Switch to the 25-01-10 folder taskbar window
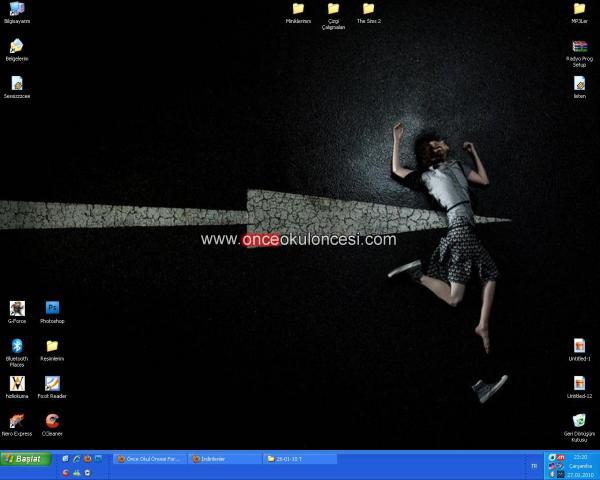This screenshot has width=600, height=480. pyautogui.click(x=300, y=459)
